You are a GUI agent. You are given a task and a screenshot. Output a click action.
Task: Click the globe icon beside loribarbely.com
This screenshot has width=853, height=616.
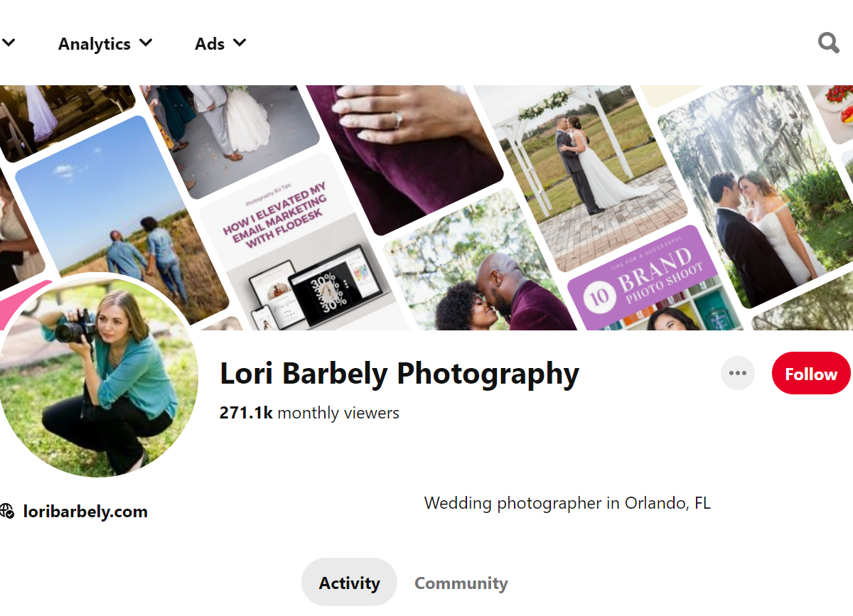[7, 511]
